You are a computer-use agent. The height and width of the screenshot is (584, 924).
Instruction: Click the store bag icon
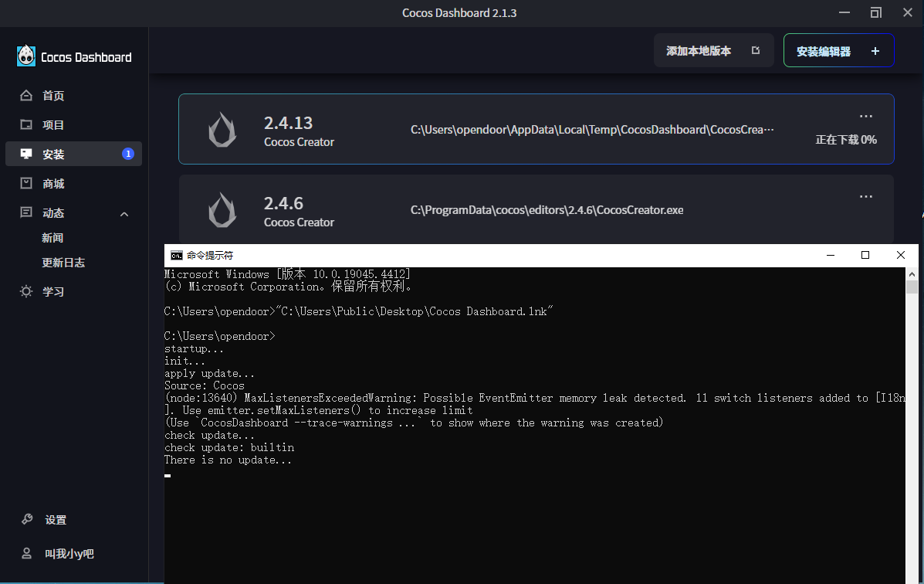click(x=26, y=183)
